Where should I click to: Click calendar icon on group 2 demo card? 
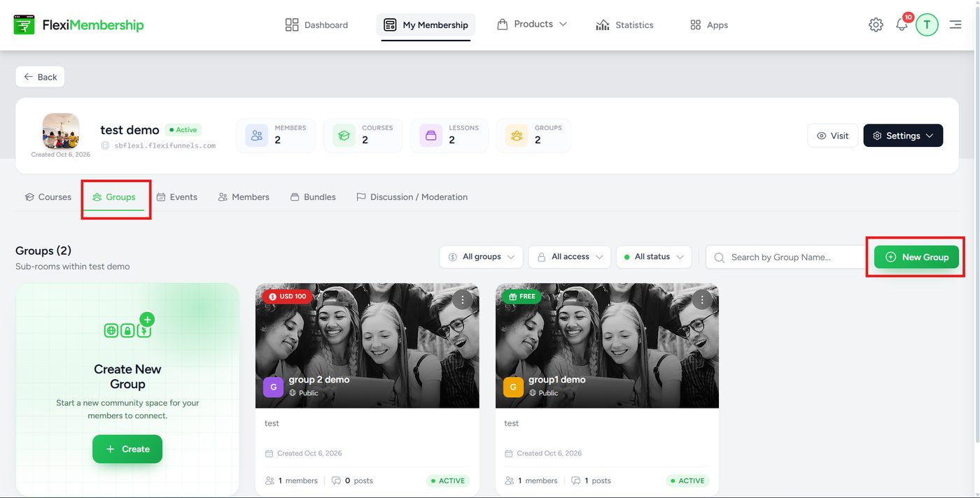tap(269, 453)
